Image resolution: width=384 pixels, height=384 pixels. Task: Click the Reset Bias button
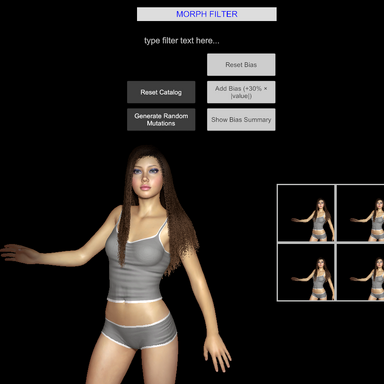pos(241,65)
